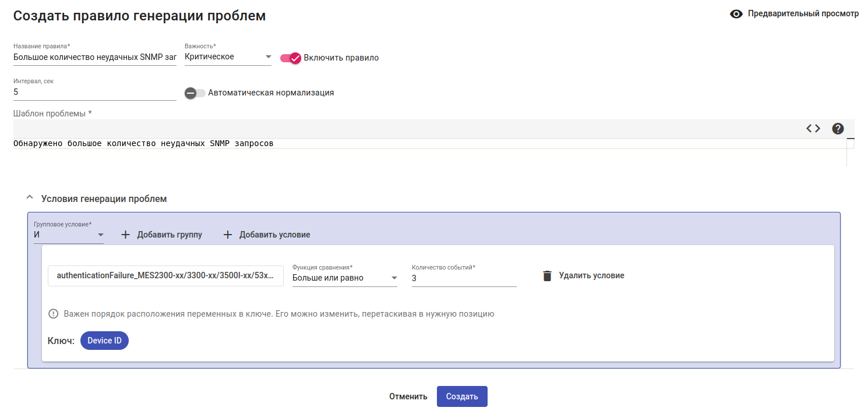Viewport: 868px width, 411px height.
Task: Select the authenticationFailure event field
Action: (165, 276)
